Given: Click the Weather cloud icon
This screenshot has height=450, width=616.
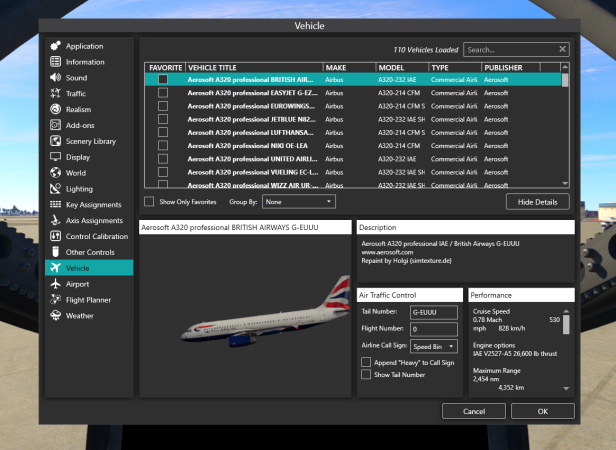Looking at the screenshot, I should point(55,315).
